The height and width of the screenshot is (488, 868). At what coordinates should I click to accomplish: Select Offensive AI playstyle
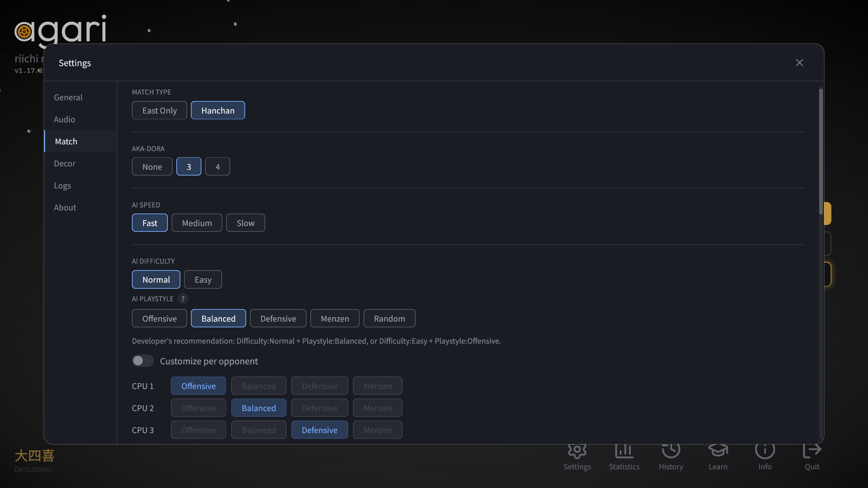(159, 319)
